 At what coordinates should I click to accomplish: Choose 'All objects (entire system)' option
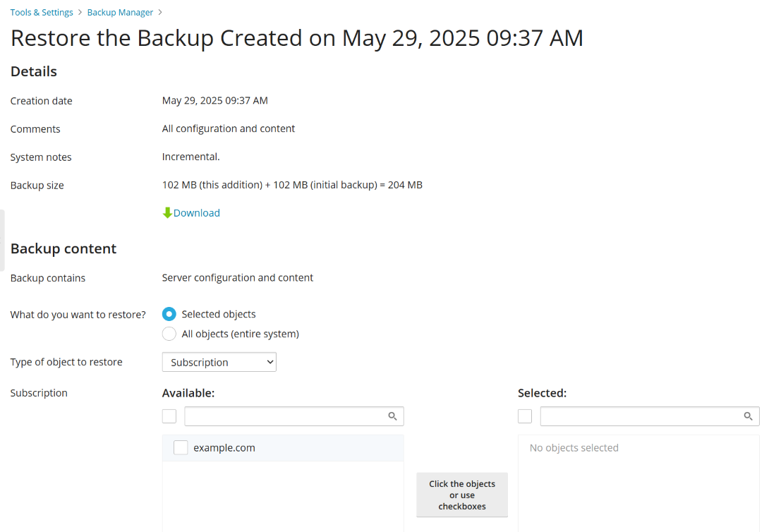169,334
